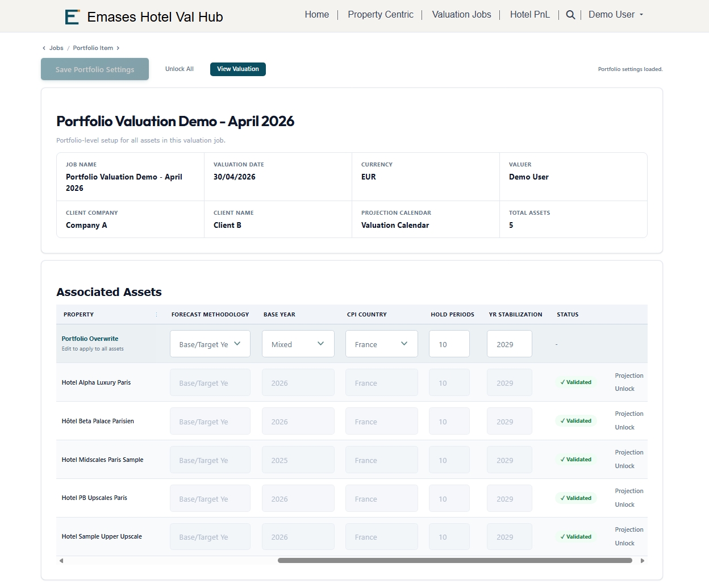Open the Demo User account menu
This screenshot has height=588, width=709.
[616, 15]
